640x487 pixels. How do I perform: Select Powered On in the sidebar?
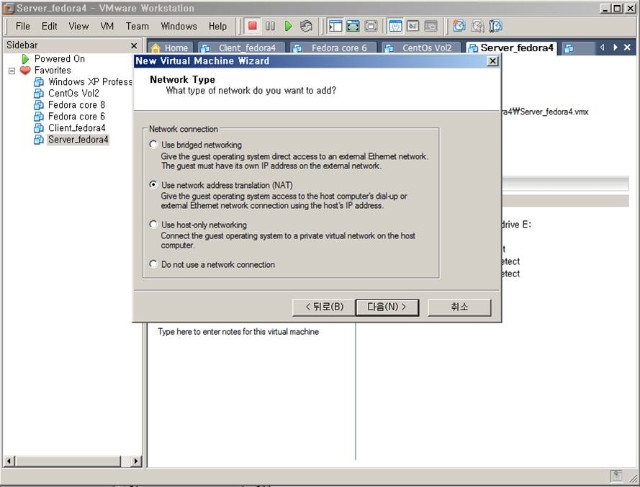point(60,59)
